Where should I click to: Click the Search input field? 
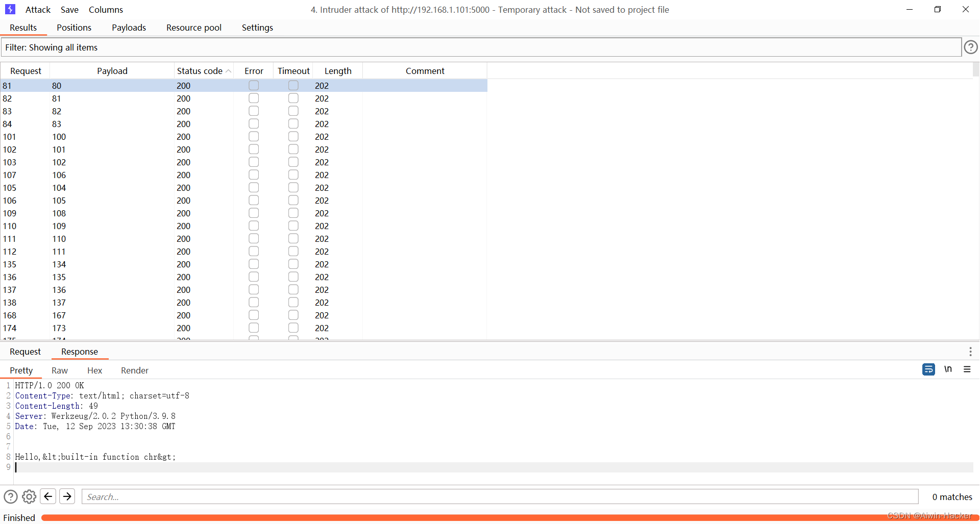(x=500, y=496)
